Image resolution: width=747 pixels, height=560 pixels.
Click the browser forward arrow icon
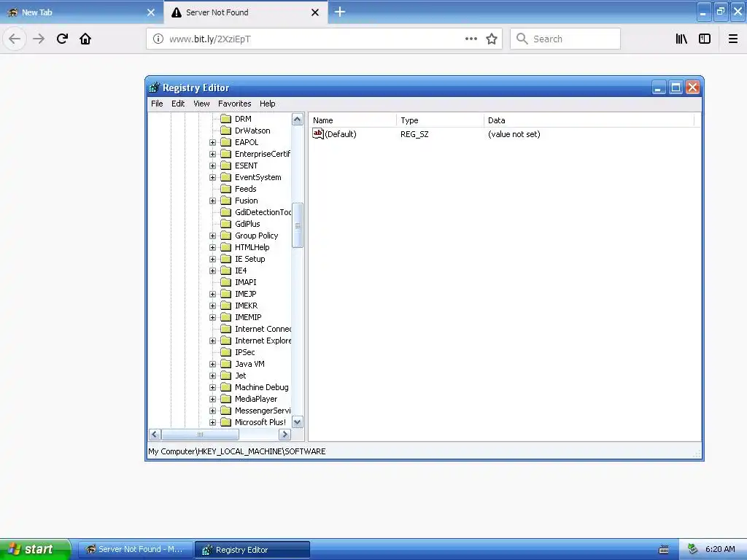coord(39,39)
